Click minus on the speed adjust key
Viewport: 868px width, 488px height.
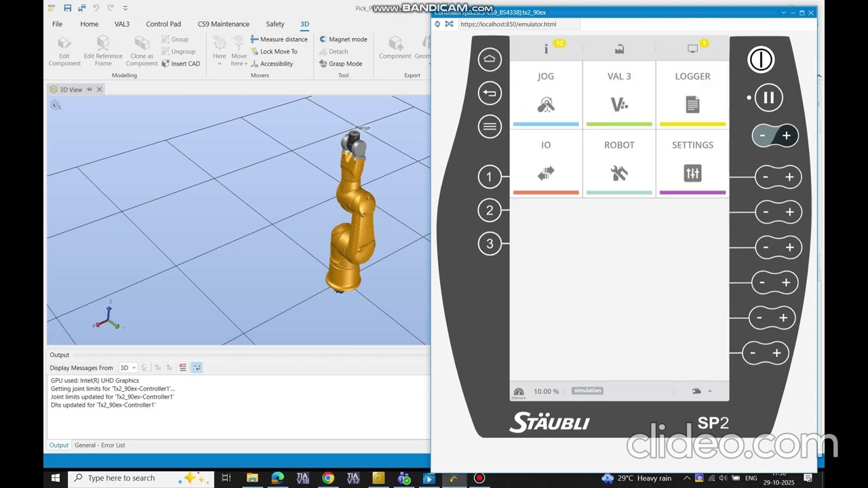click(763, 136)
